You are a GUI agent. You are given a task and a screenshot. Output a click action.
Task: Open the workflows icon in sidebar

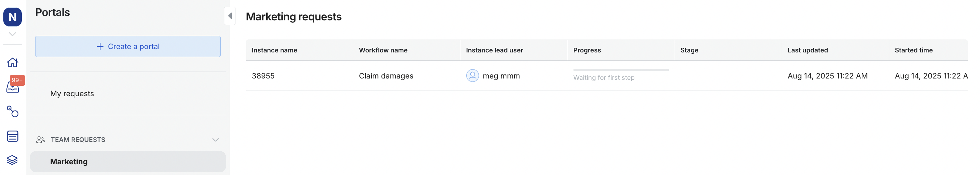point(12,111)
